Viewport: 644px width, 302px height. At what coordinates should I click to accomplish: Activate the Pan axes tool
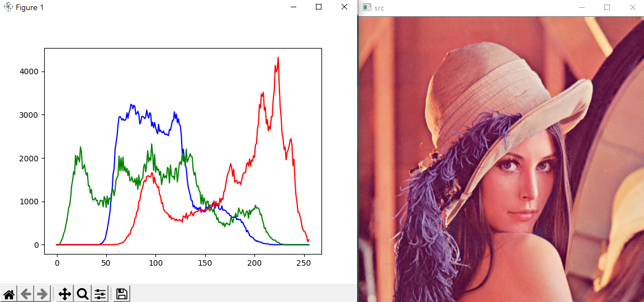[64, 294]
